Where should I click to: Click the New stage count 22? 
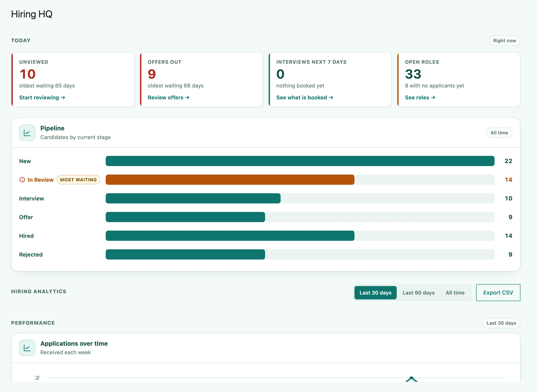coord(508,161)
